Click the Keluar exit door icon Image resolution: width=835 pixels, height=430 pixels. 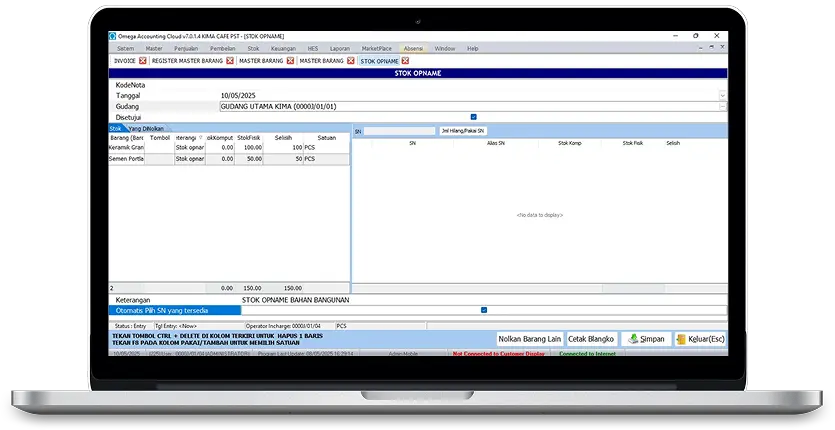pyautogui.click(x=681, y=339)
